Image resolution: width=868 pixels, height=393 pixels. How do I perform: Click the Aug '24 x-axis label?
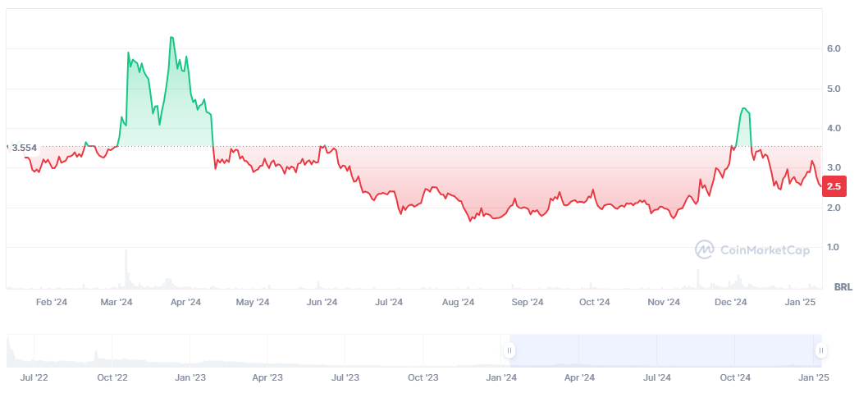[459, 302]
